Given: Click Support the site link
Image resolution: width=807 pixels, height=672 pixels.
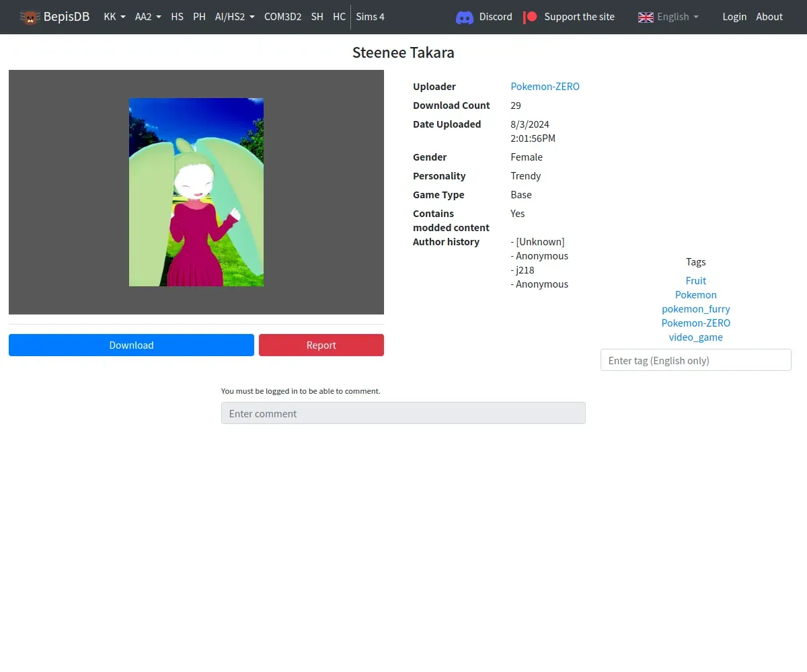Looking at the screenshot, I should (579, 17).
